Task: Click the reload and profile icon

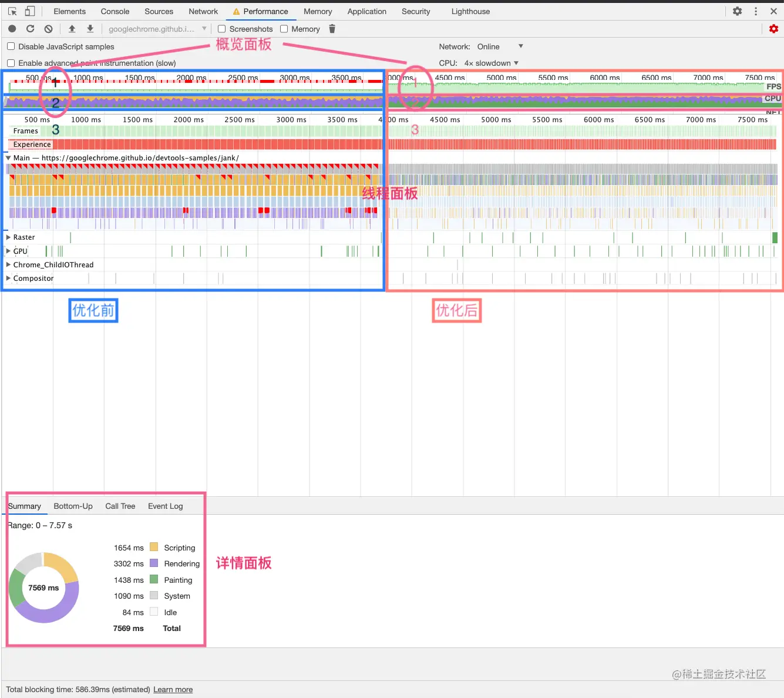Action: [x=30, y=29]
